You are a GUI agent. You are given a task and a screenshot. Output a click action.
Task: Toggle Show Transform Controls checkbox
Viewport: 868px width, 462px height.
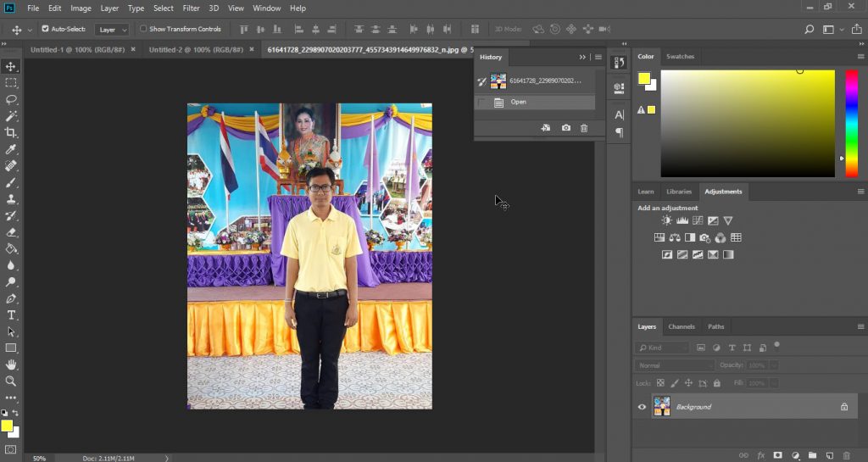143,29
